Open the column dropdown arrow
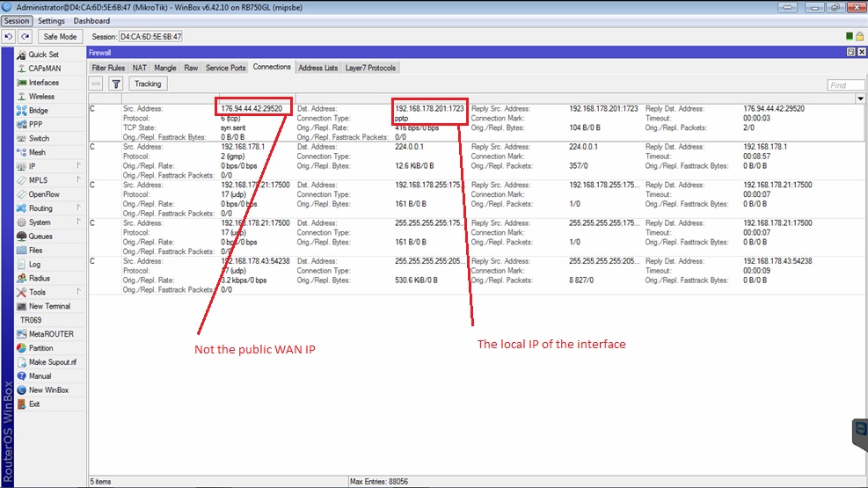 coord(860,98)
